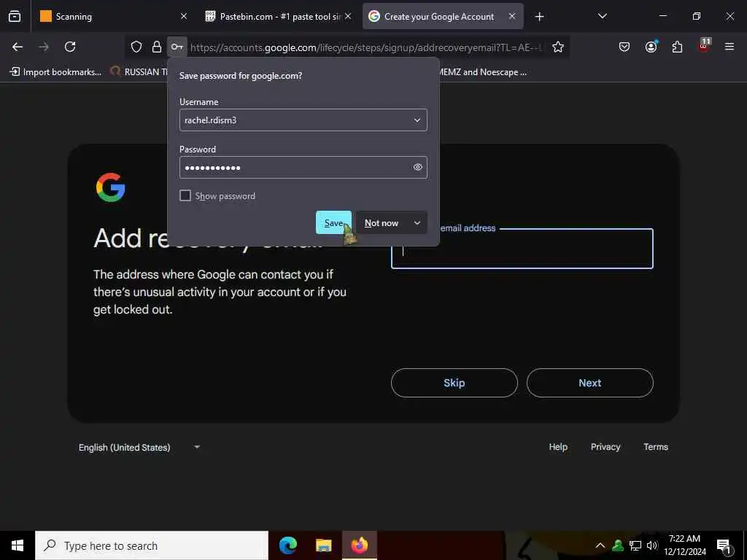Switch to the Pastebin.com tab
The height and width of the screenshot is (560, 747).
(278, 16)
